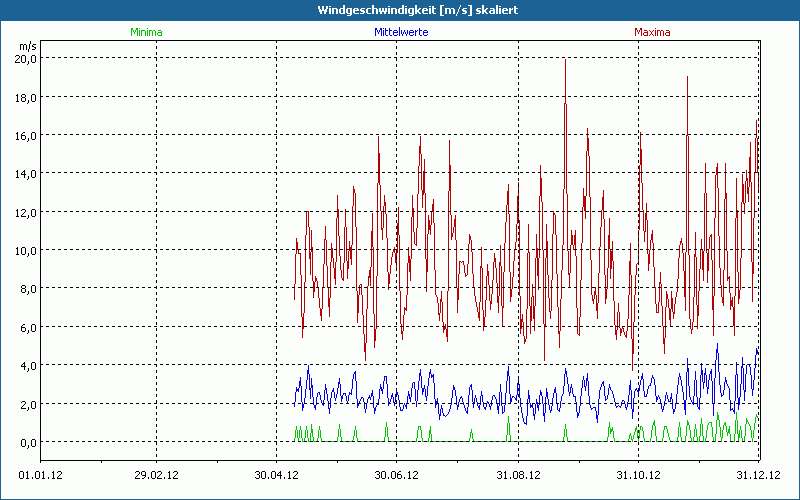800x500 pixels.
Task: Click the Windgeschwindigkeit chart title
Action: coord(400,10)
